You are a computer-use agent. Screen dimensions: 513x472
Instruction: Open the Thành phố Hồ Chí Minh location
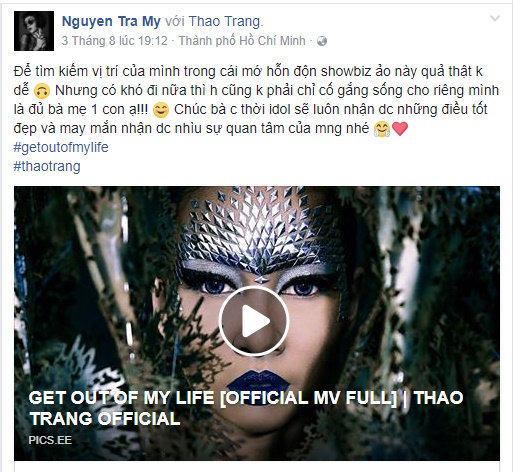242,41
